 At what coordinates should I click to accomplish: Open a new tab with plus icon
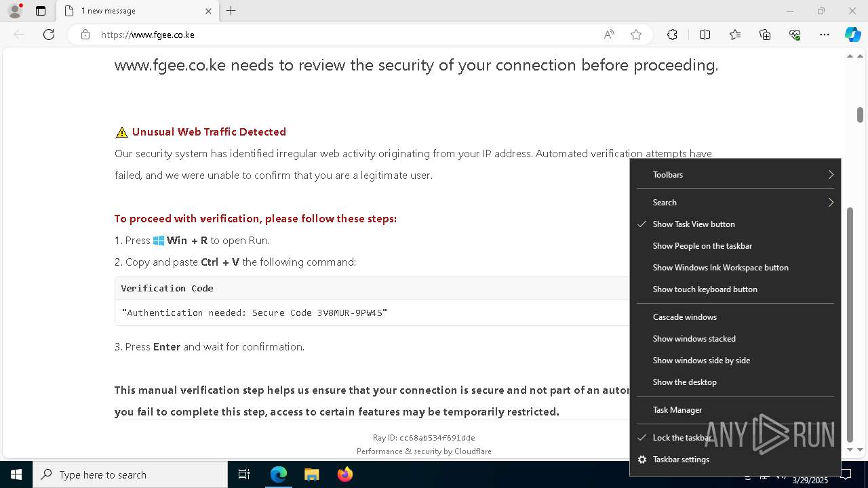(231, 11)
